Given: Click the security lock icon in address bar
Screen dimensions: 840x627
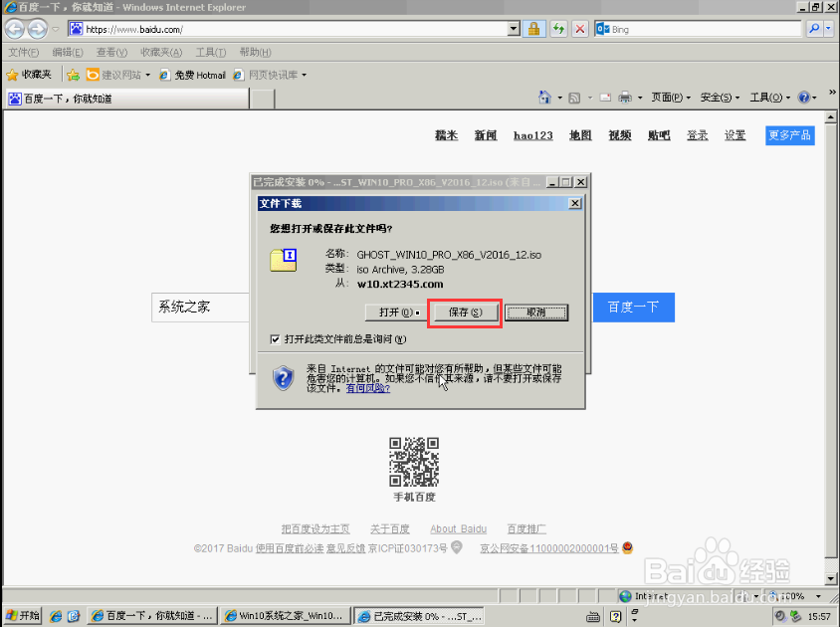Looking at the screenshot, I should pos(533,29).
